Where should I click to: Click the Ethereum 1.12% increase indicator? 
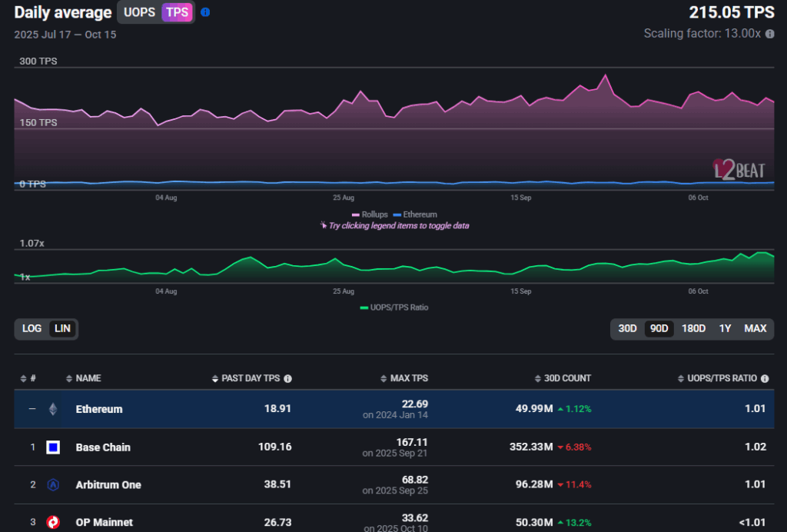coord(575,409)
